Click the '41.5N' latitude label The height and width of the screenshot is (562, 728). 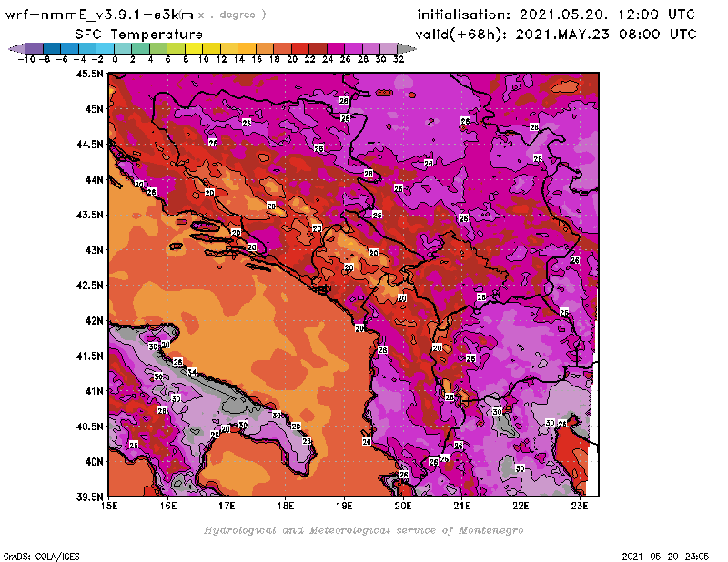(89, 356)
